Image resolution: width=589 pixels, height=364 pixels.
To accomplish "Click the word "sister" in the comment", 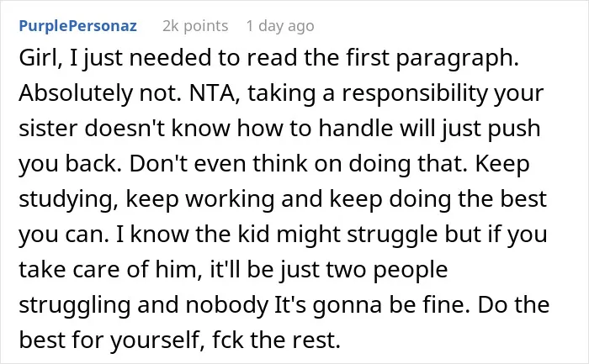I will (x=49, y=129).
